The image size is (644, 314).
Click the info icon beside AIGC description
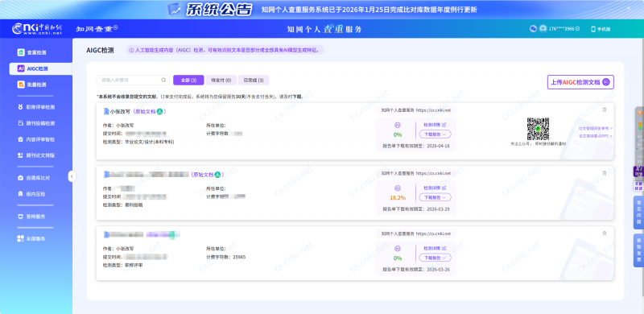131,50
